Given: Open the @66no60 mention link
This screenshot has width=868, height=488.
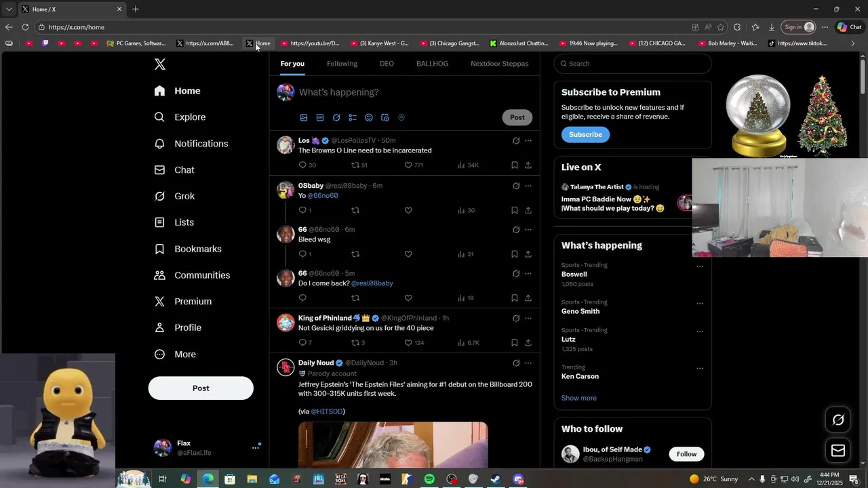Looking at the screenshot, I should (323, 196).
